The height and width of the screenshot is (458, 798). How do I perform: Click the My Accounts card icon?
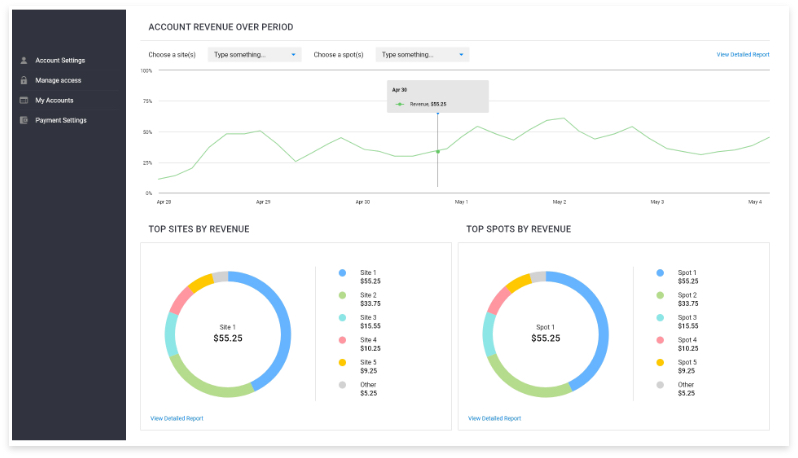(x=23, y=100)
